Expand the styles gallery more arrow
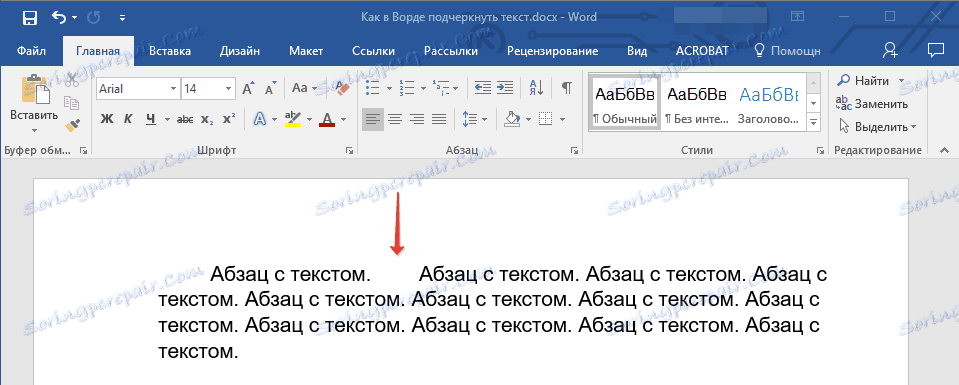Image resolution: width=959 pixels, height=385 pixels. [x=813, y=122]
